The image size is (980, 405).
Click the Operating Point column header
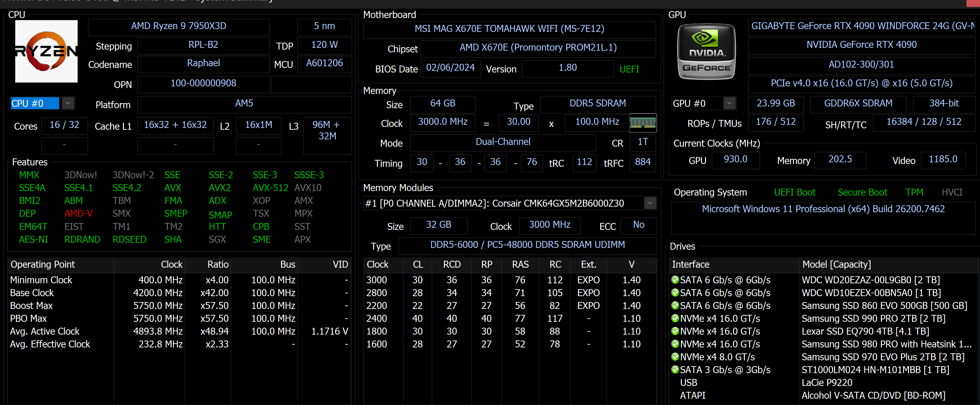43,264
